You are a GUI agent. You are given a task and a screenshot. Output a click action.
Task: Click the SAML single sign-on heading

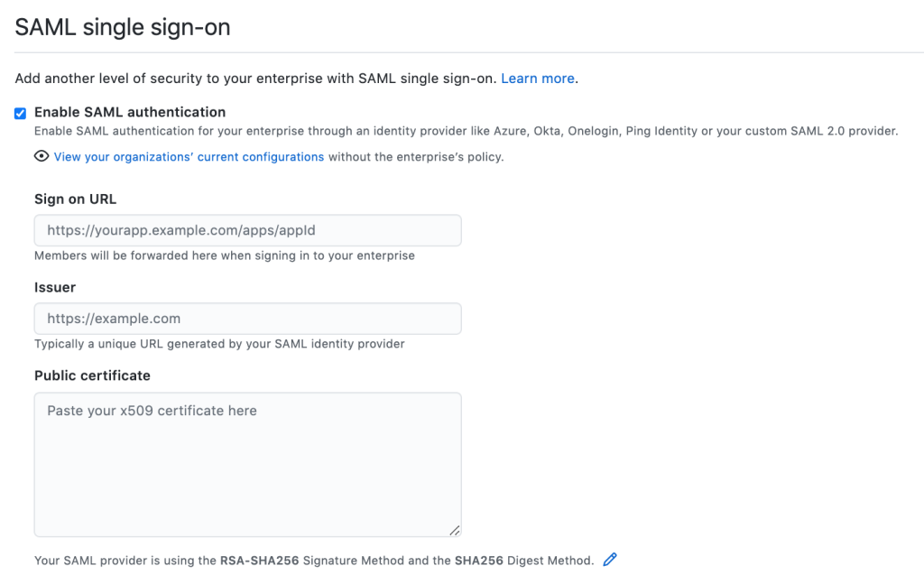coord(123,27)
